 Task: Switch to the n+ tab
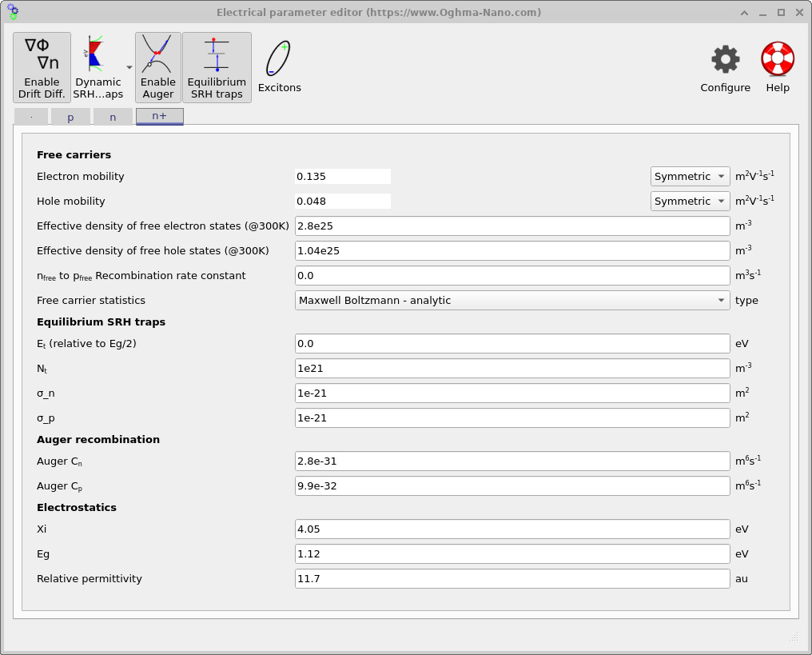(159, 115)
